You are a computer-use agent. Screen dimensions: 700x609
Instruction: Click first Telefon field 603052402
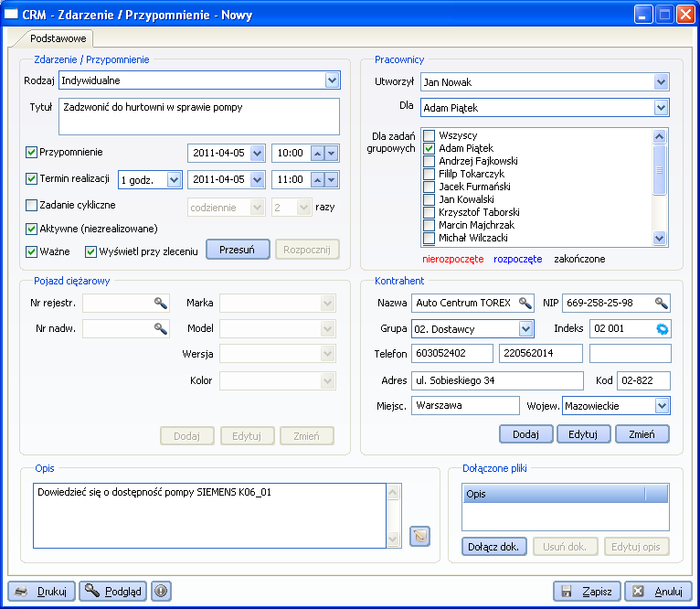tap(452, 354)
